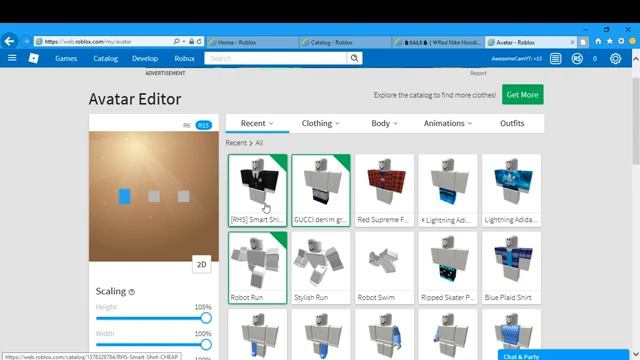The image size is (640, 360).
Task: Unequip the Robot Run animation
Action: click(258, 268)
